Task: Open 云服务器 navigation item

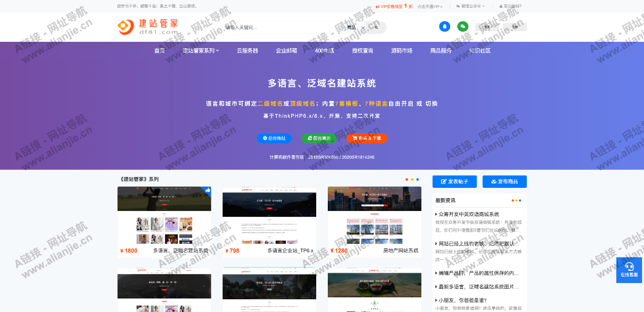Action: [247, 50]
